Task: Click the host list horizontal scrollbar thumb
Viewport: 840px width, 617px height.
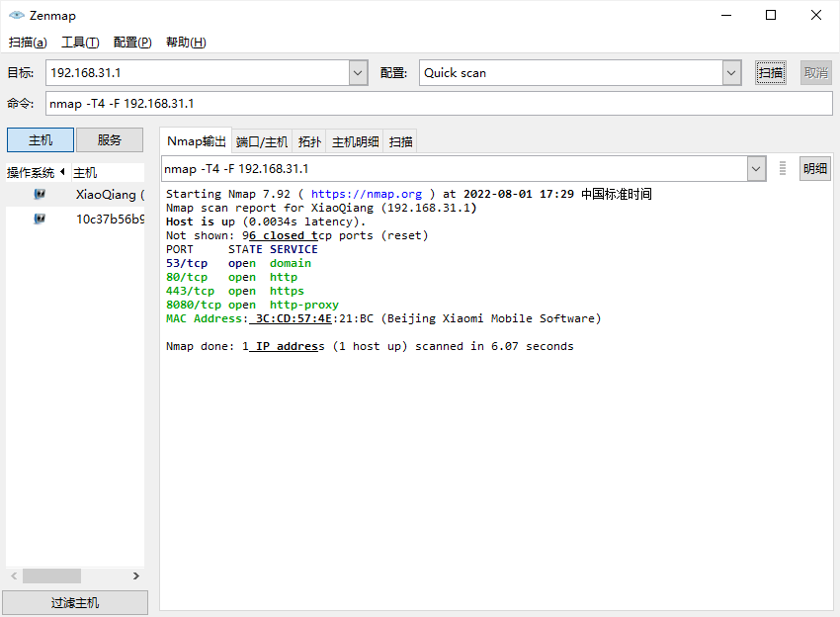Action: coord(51,575)
